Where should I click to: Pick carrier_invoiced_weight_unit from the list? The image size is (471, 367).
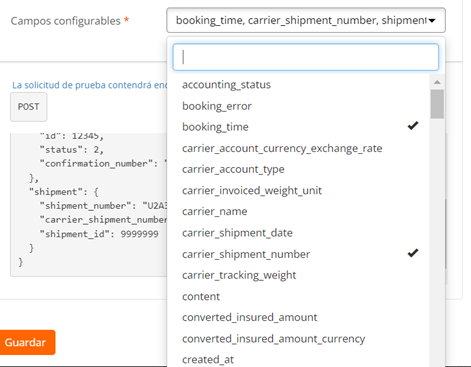click(299, 190)
